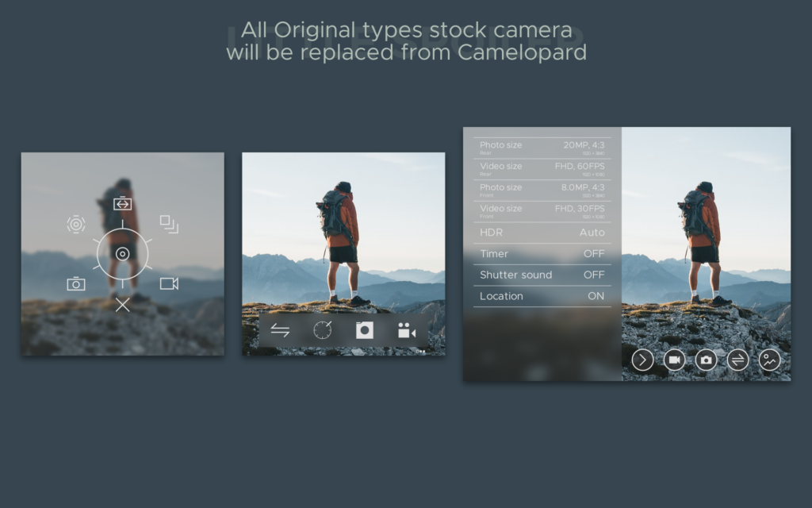The width and height of the screenshot is (812, 508).
Task: Take a photo with the square shutter icon
Action: (365, 330)
